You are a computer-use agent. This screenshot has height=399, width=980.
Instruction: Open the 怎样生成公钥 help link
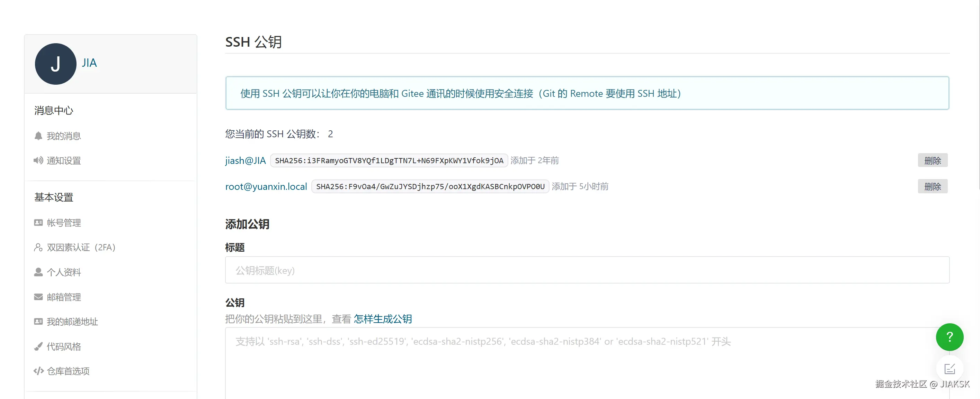click(382, 318)
